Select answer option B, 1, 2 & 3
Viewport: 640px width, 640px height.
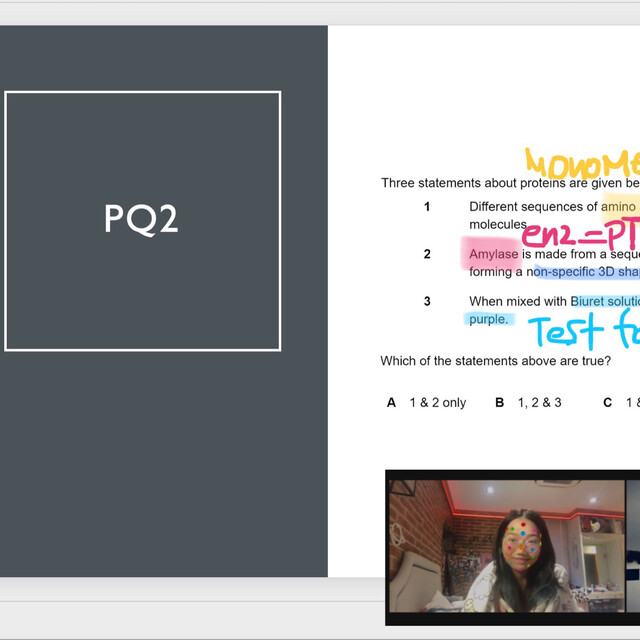528,403
